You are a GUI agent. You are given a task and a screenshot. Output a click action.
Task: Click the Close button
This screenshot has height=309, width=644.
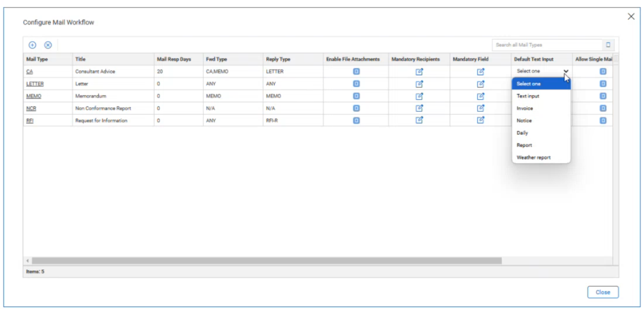click(603, 292)
